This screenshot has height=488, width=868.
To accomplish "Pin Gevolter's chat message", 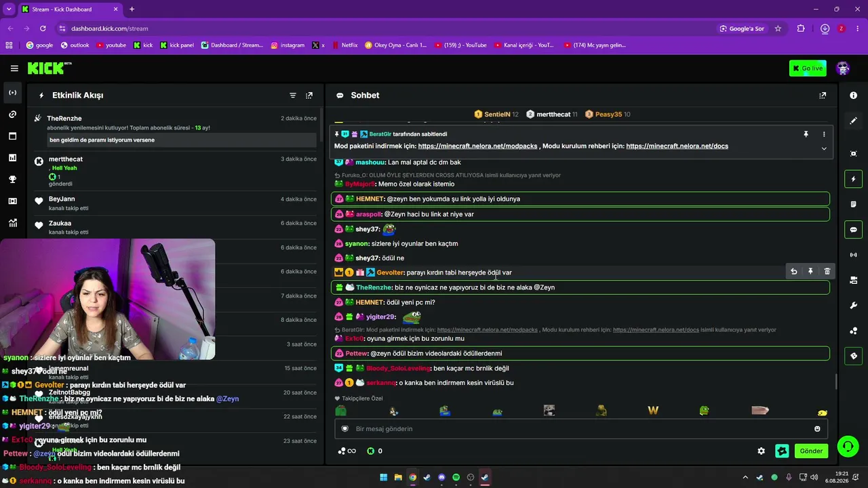I will click(810, 272).
